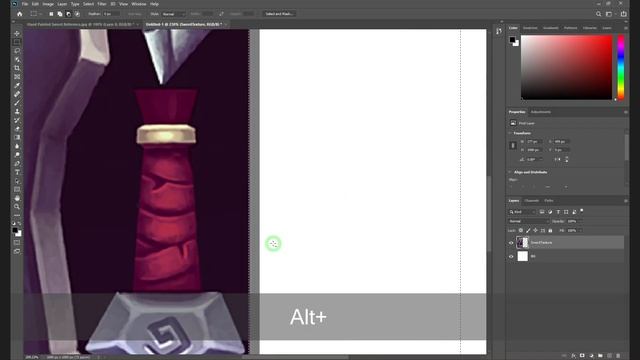Switch to the Adjustments tab
640x360 pixels.
click(x=540, y=112)
